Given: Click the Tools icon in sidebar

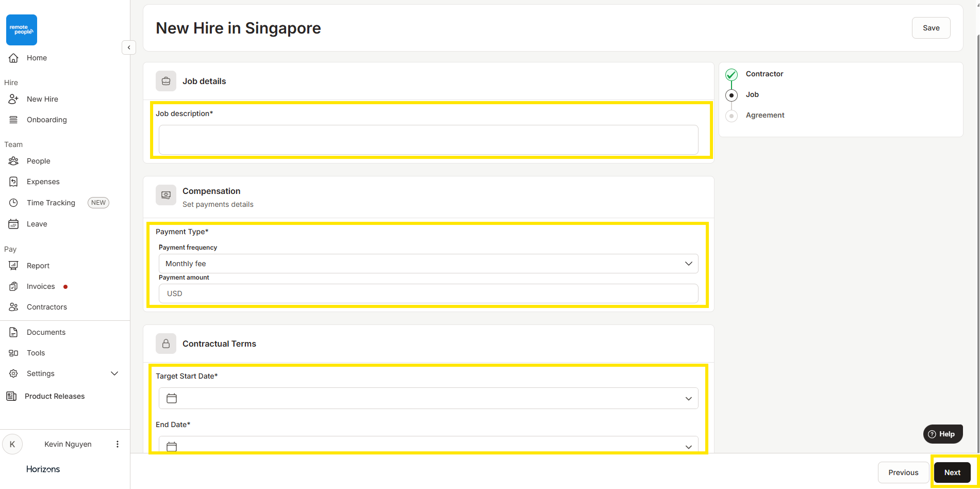Looking at the screenshot, I should [x=14, y=353].
